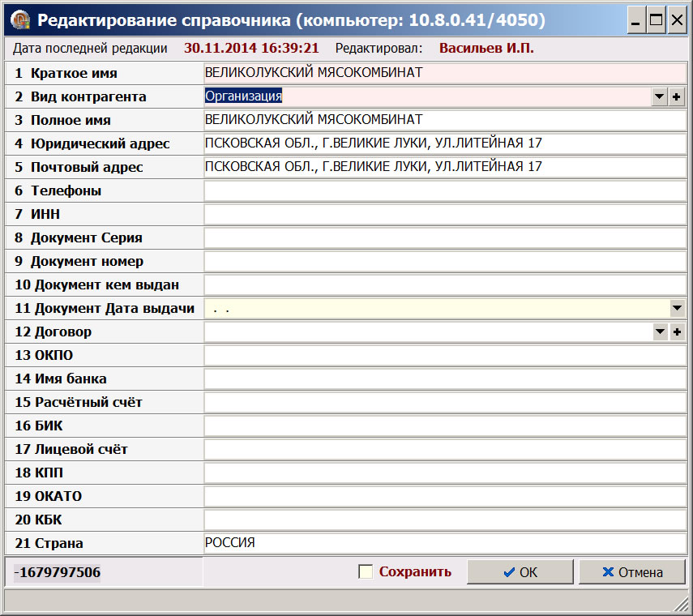Open Документ Дата выдачи date picker

point(678,309)
